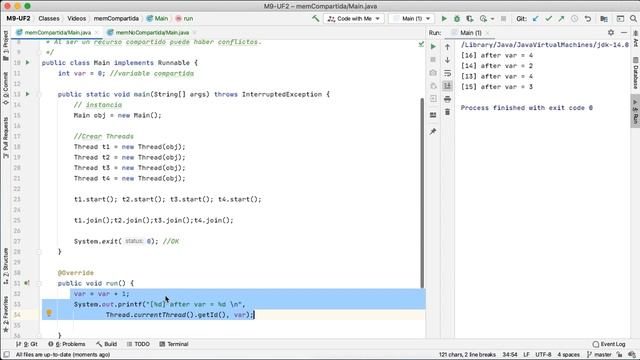Viewport: 640px width, 360px height.
Task: Hide the Run tool window
Action: (x=624, y=32)
